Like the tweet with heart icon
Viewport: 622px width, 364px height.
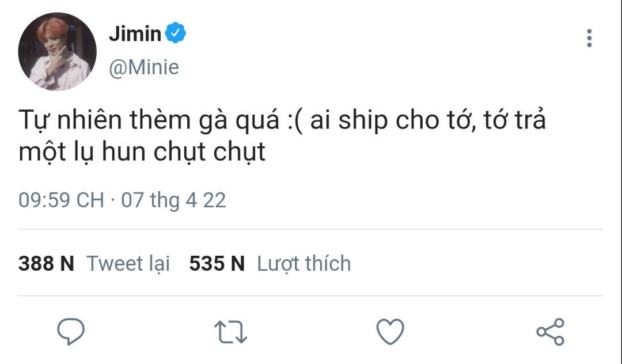tap(390, 331)
